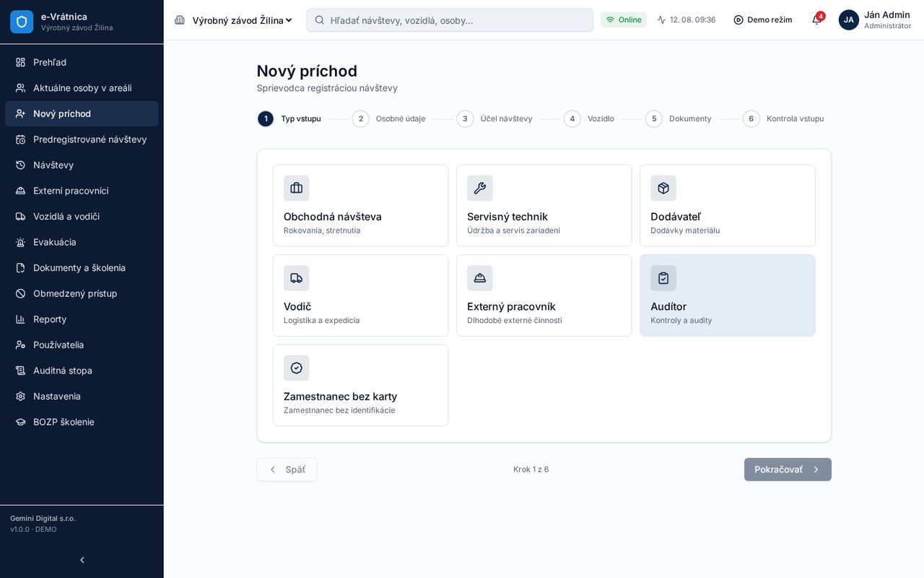This screenshot has width=924, height=578.
Task: Open notifications bell icon
Action: coord(816,20)
